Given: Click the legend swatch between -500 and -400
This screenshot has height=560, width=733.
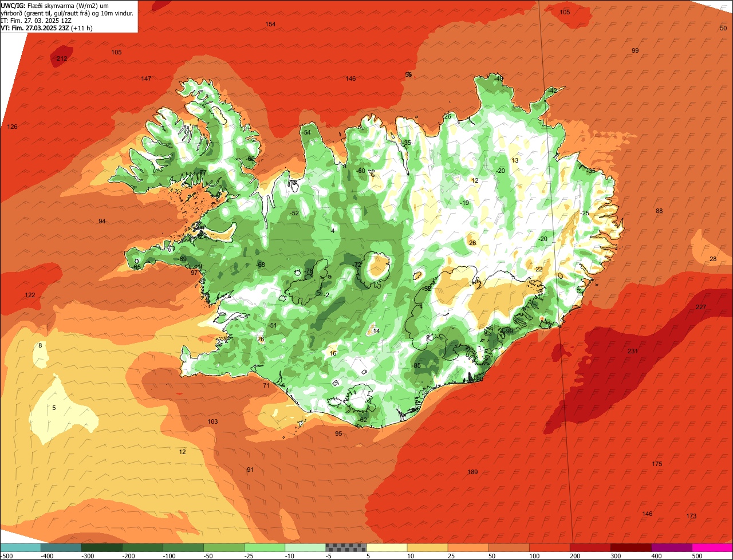Looking at the screenshot, I should 21,547.
